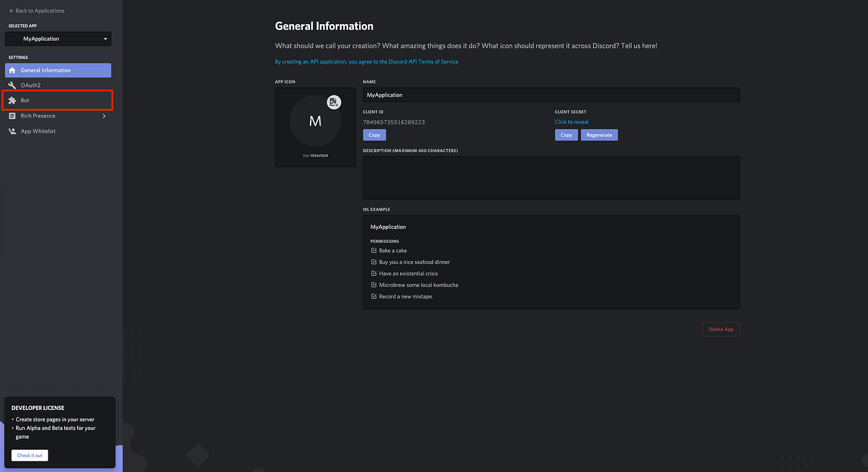Toggle the Record a new mixtape checkbox

374,296
